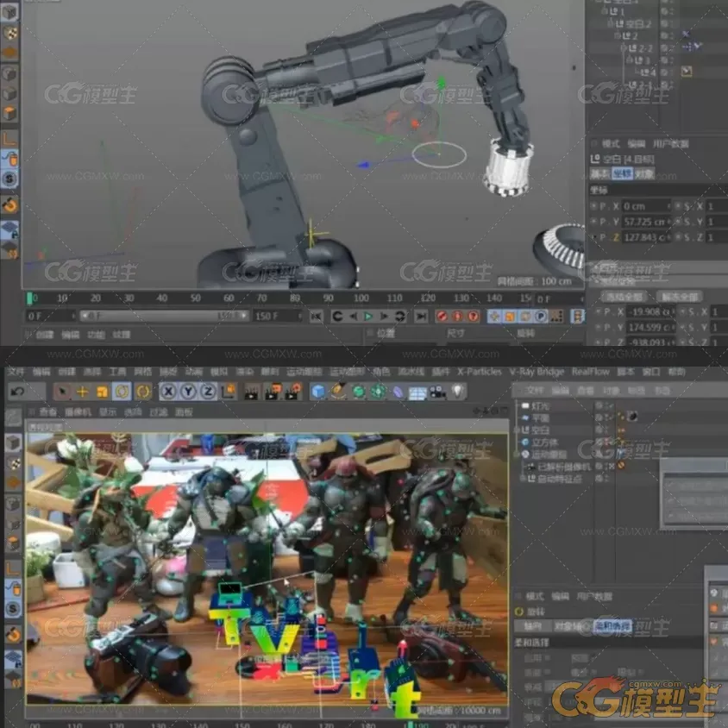Click the 0 F start frame field
Image resolution: width=728 pixels, height=728 pixels.
(x=50, y=317)
